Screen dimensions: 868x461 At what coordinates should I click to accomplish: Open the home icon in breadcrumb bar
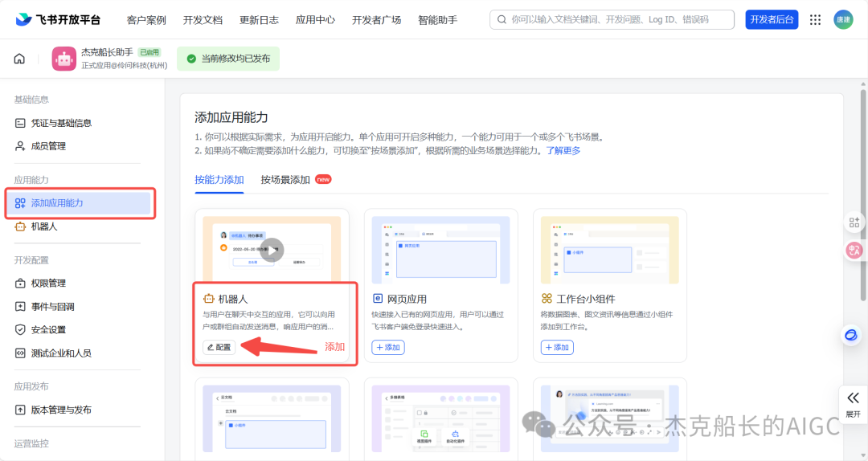click(x=19, y=59)
